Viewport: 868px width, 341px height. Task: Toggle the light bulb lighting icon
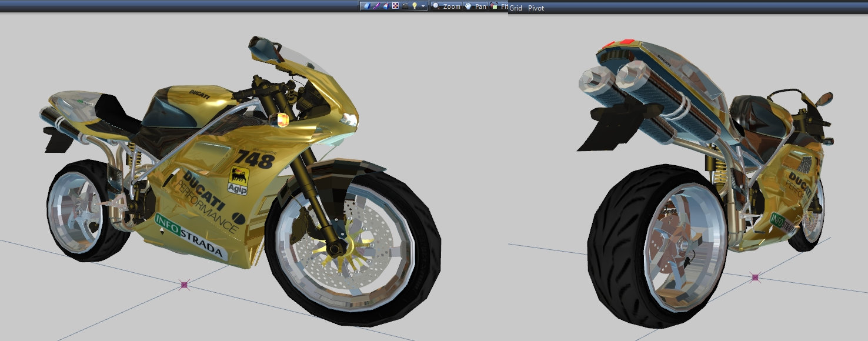(414, 6)
